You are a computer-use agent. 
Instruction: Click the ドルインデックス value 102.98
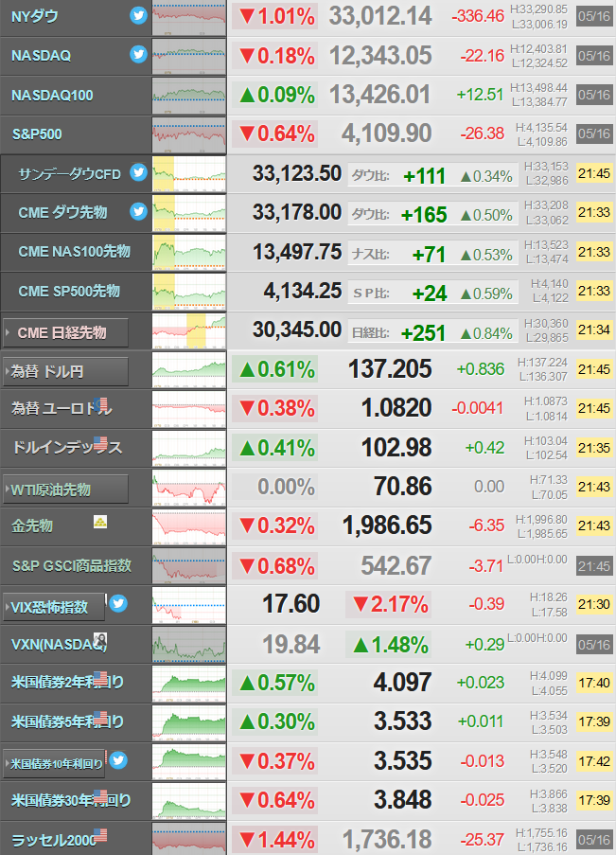pyautogui.click(x=396, y=448)
